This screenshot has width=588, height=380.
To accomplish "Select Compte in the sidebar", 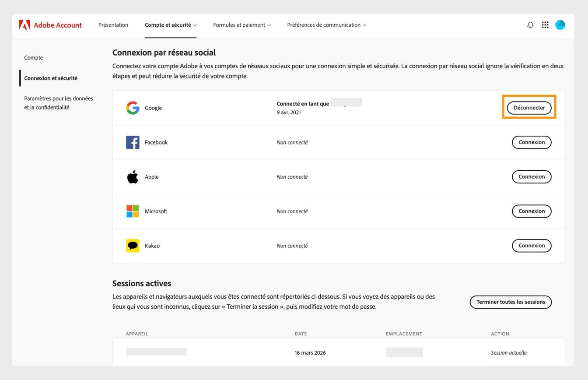I will point(33,57).
